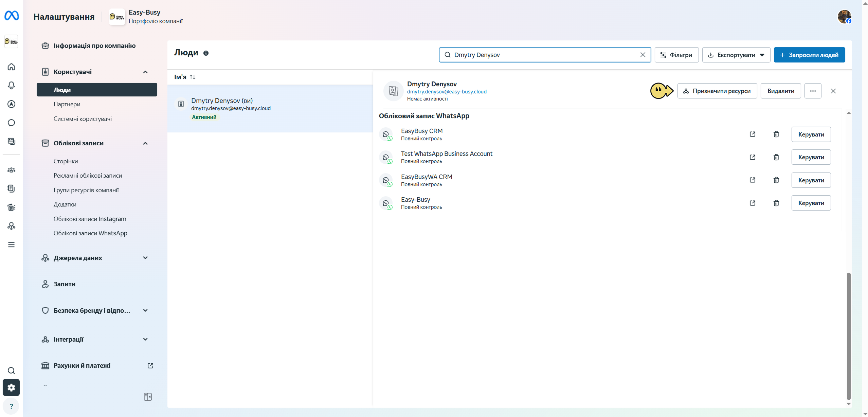The height and width of the screenshot is (417, 868).
Task: Open the events manager nodes icon
Action: (11, 226)
